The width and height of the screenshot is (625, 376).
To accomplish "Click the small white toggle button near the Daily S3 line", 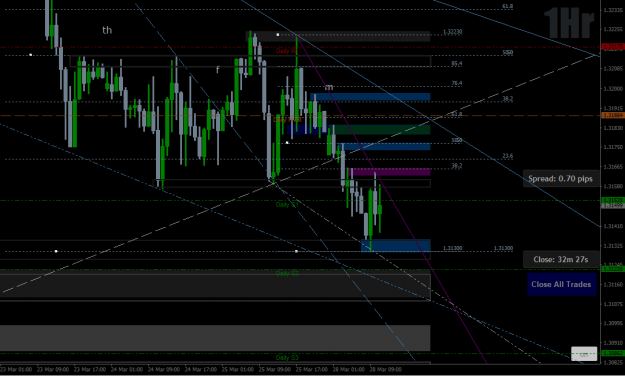I will (x=584, y=354).
